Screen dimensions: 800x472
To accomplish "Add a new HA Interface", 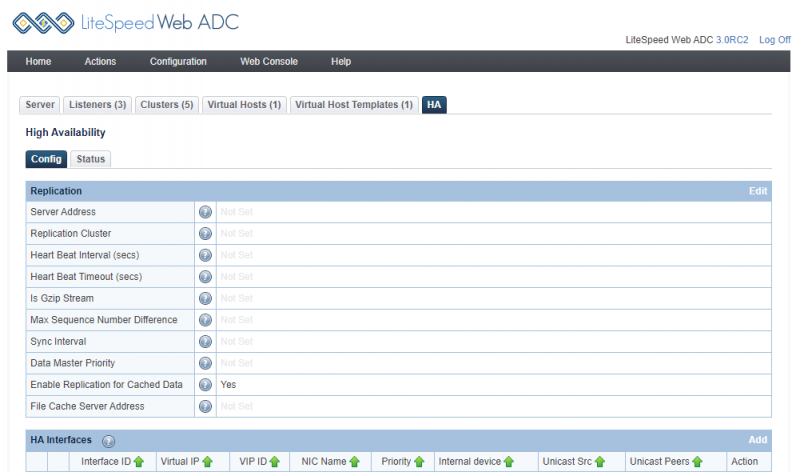I will (x=758, y=440).
